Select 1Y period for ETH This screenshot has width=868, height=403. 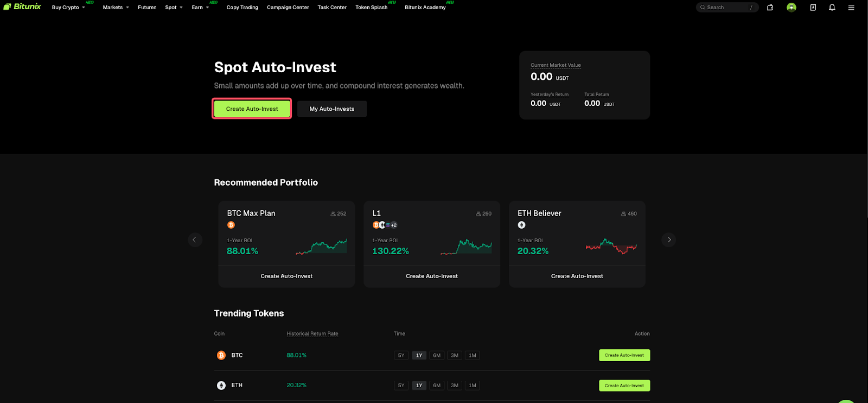pyautogui.click(x=419, y=386)
